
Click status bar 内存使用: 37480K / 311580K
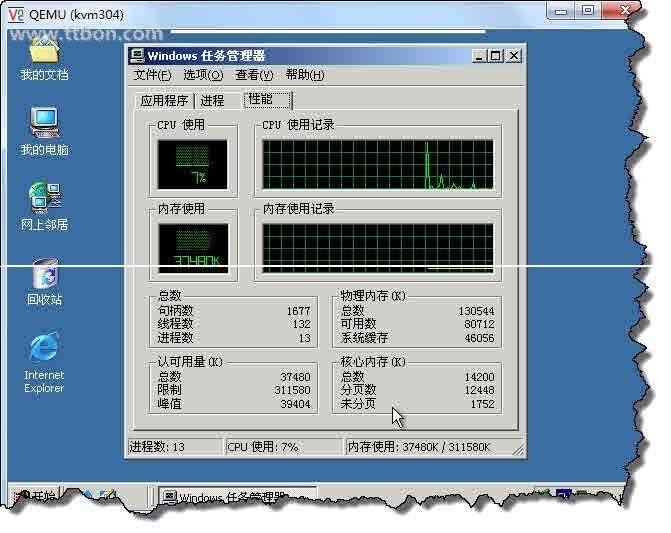tap(419, 447)
